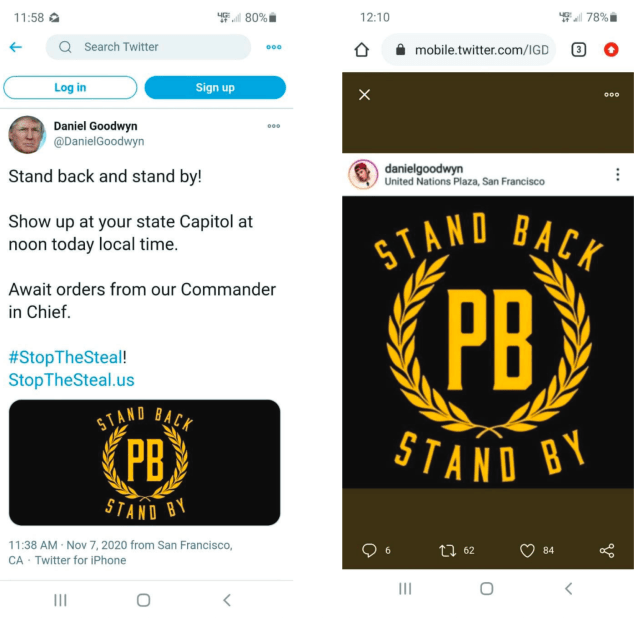Like the tweet using the heart icon
This screenshot has height=618, width=641.
pos(527,551)
